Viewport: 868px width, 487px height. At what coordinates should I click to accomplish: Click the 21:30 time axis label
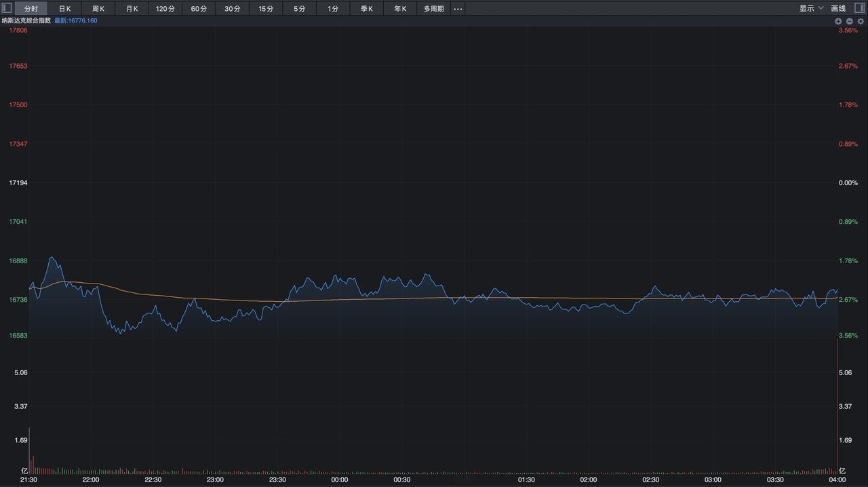pyautogui.click(x=28, y=480)
